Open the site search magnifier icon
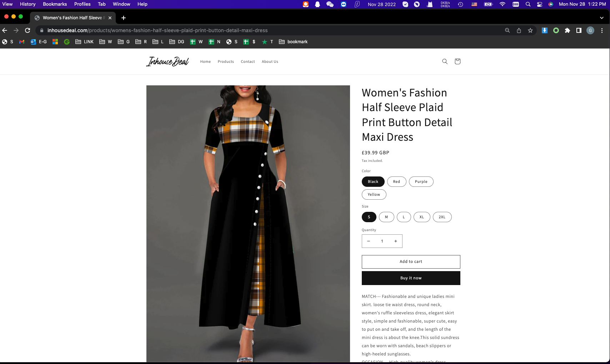Image resolution: width=610 pixels, height=364 pixels. [445, 61]
